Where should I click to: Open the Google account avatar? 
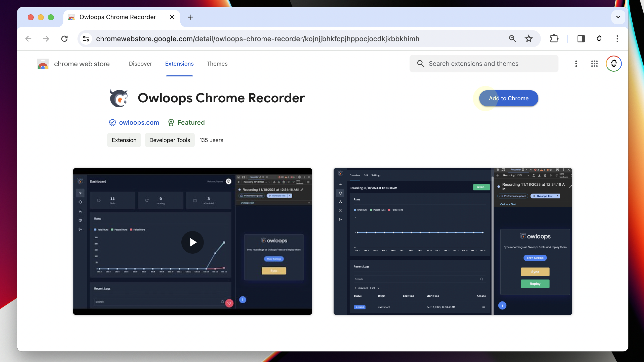pyautogui.click(x=614, y=64)
